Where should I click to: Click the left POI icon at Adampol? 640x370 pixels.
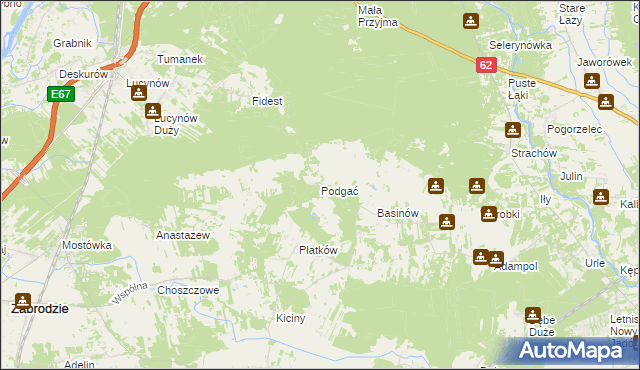click(481, 257)
